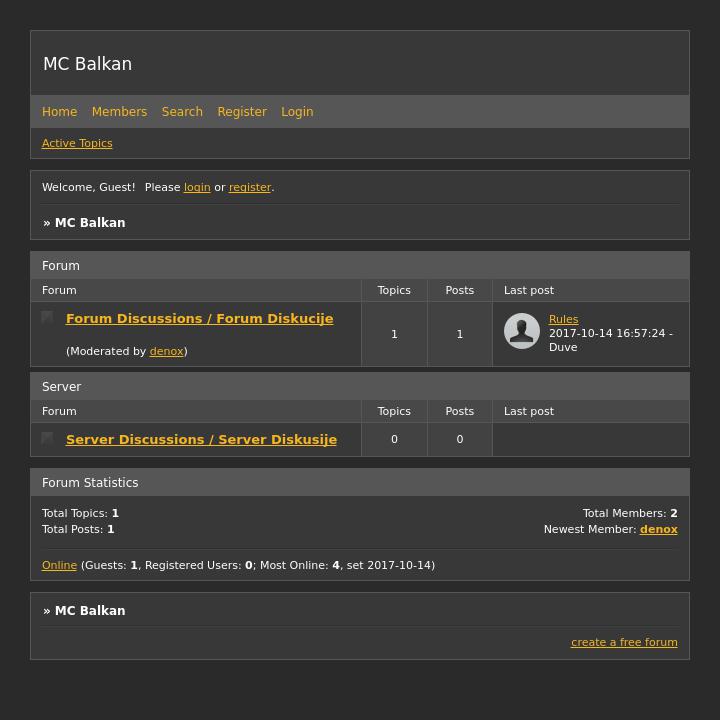Open the Home menu item
Viewport: 720px width, 720px height.
59,112
